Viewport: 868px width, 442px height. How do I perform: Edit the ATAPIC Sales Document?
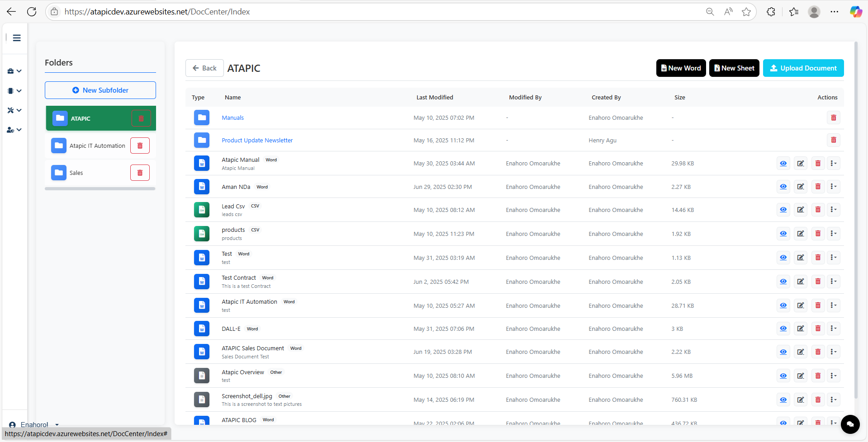click(x=801, y=352)
